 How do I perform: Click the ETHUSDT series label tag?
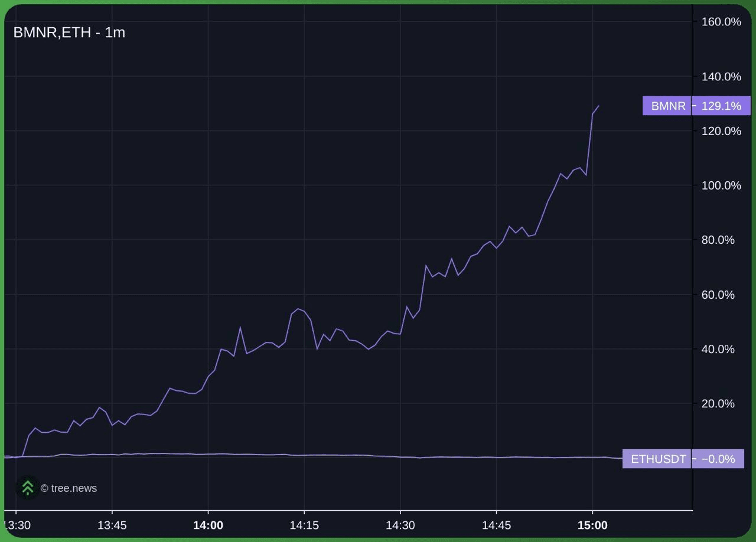657,459
